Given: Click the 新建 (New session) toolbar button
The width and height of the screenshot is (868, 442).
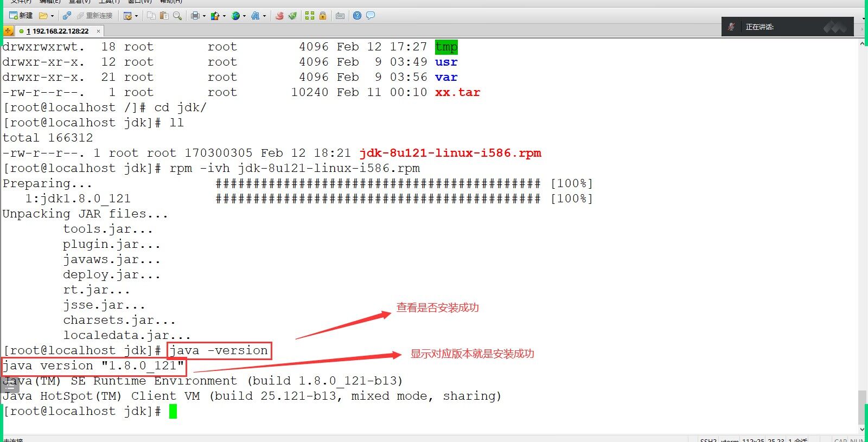Looking at the screenshot, I should pyautogui.click(x=21, y=16).
